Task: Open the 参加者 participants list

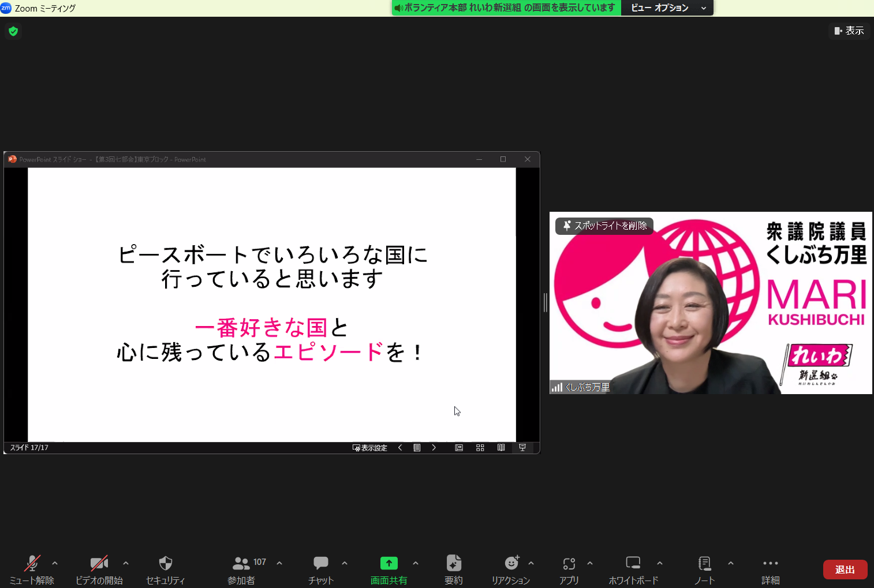Action: 242,568
